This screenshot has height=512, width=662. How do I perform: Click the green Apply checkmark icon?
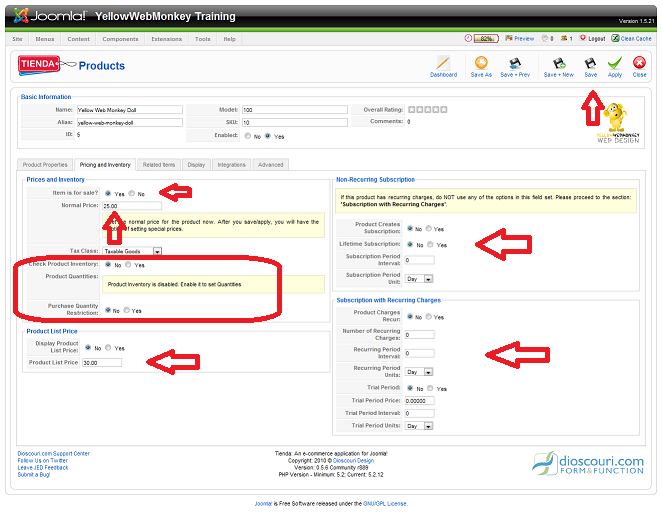[615, 63]
